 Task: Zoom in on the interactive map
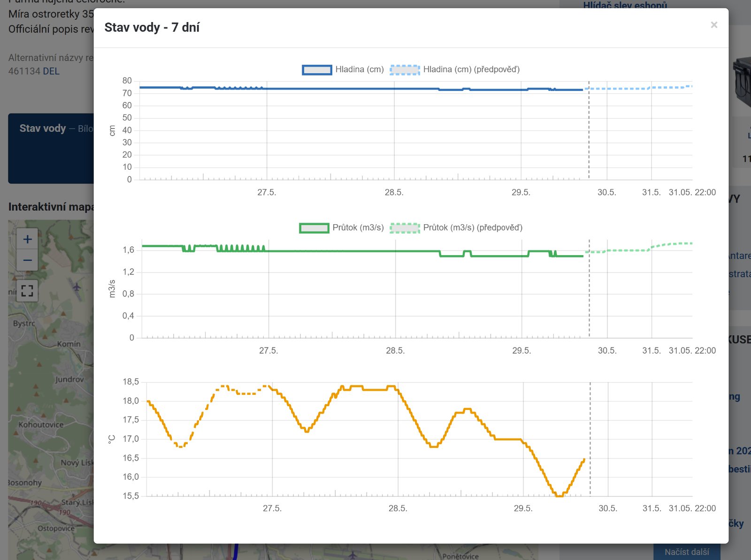coord(27,239)
